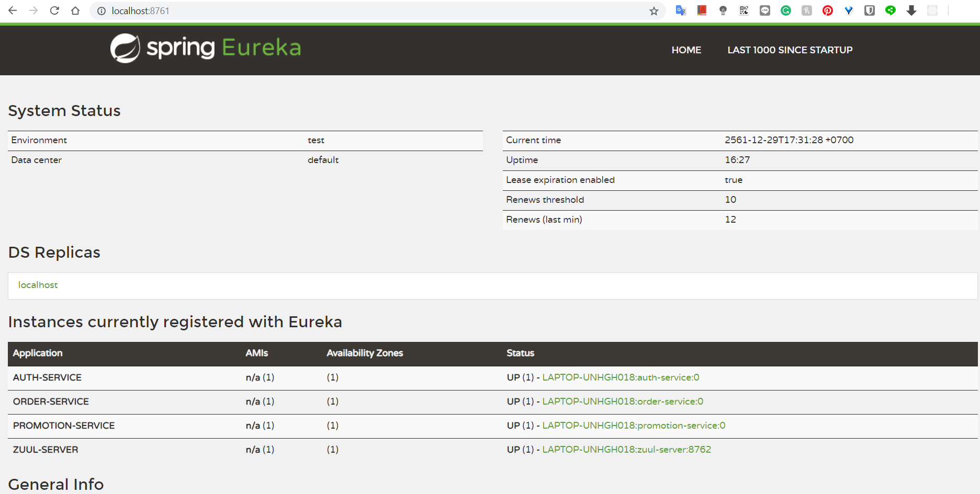Viewport: 980px width, 494px height.
Task: Click the browser back arrow
Action: click(13, 10)
